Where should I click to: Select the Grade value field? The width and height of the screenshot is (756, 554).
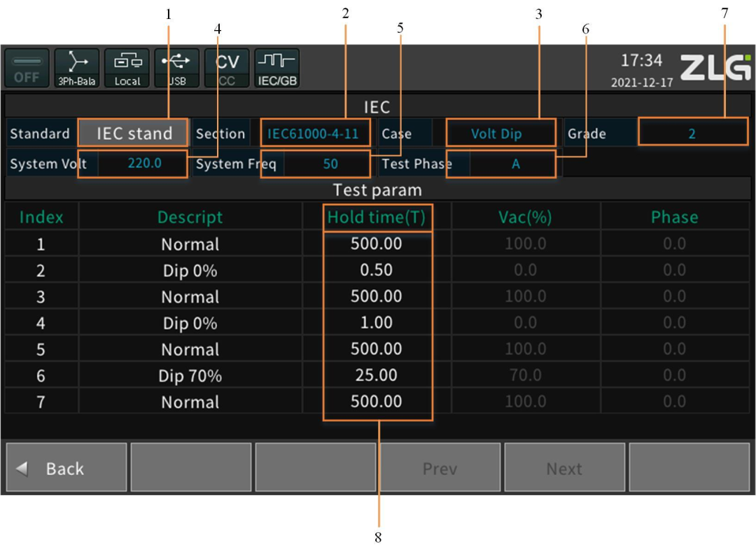coord(692,133)
